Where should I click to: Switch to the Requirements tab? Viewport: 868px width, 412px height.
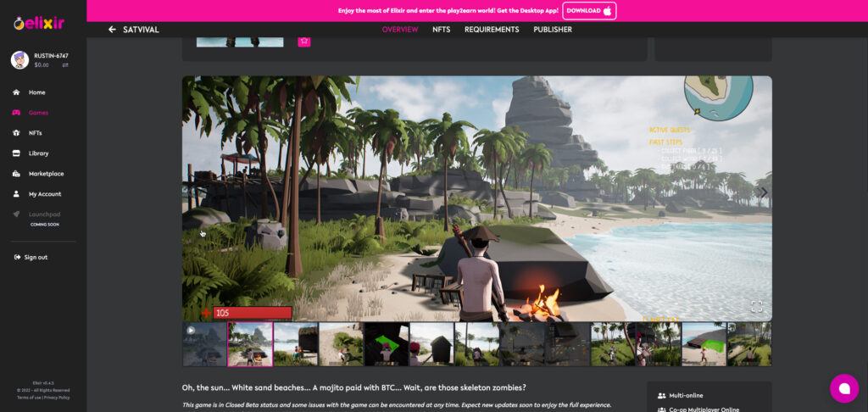tap(492, 30)
